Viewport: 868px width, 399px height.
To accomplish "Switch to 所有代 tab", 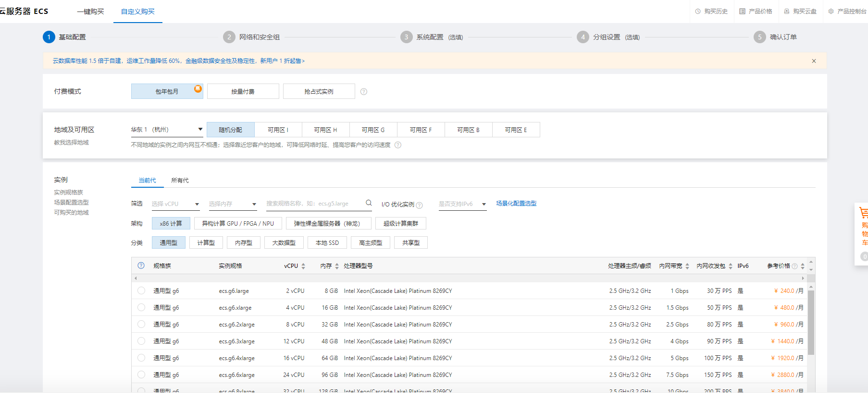I will point(180,181).
